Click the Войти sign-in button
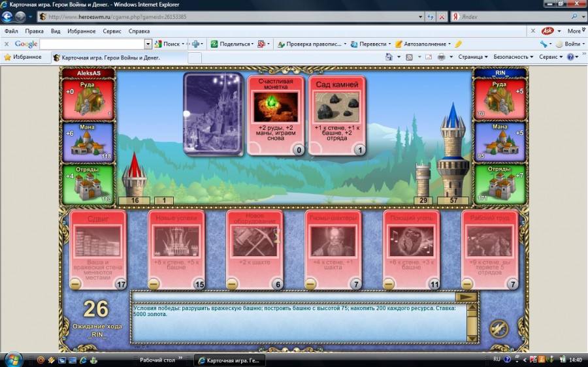Screen dimensions: 588x367 [x=568, y=44]
